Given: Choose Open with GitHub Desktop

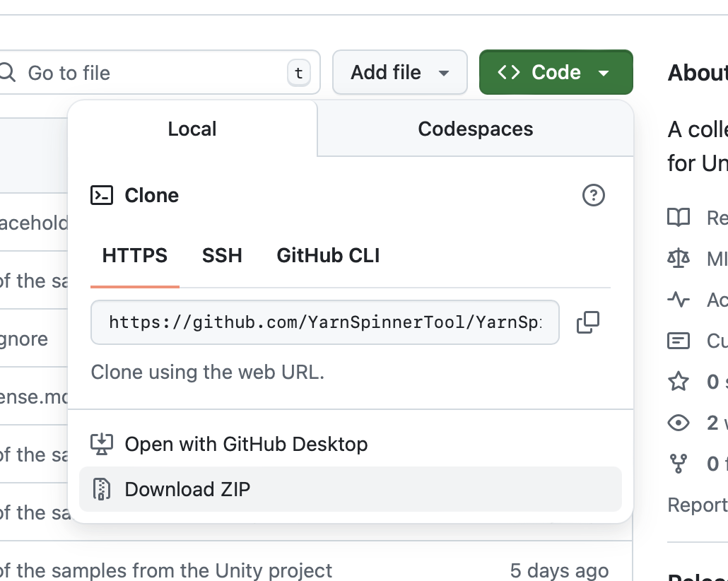Looking at the screenshot, I should (x=351, y=444).
